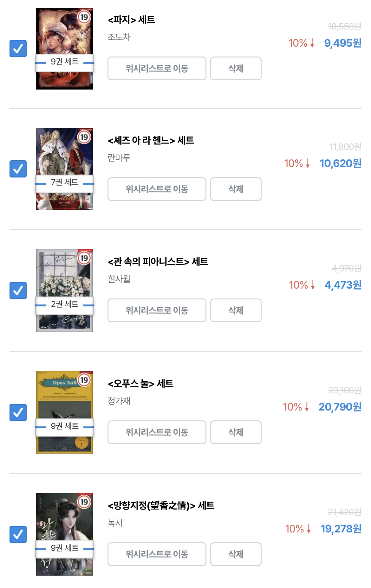Uncheck the 파지 세트 checkbox

tap(18, 49)
